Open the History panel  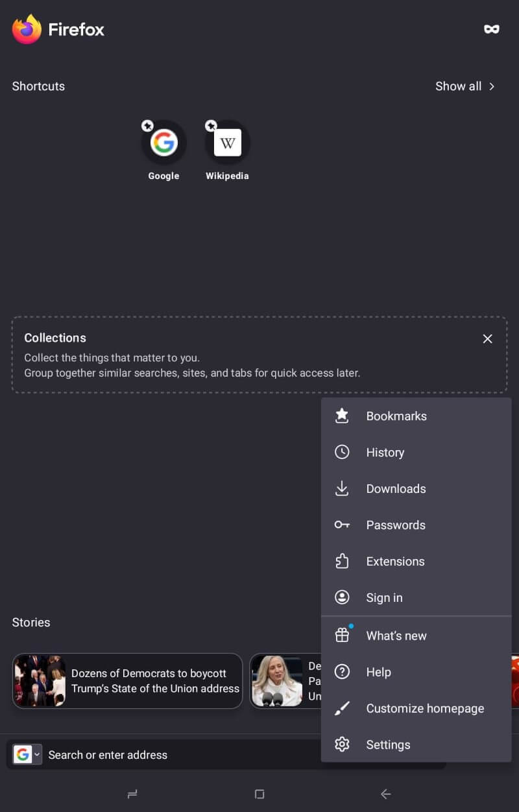click(385, 452)
